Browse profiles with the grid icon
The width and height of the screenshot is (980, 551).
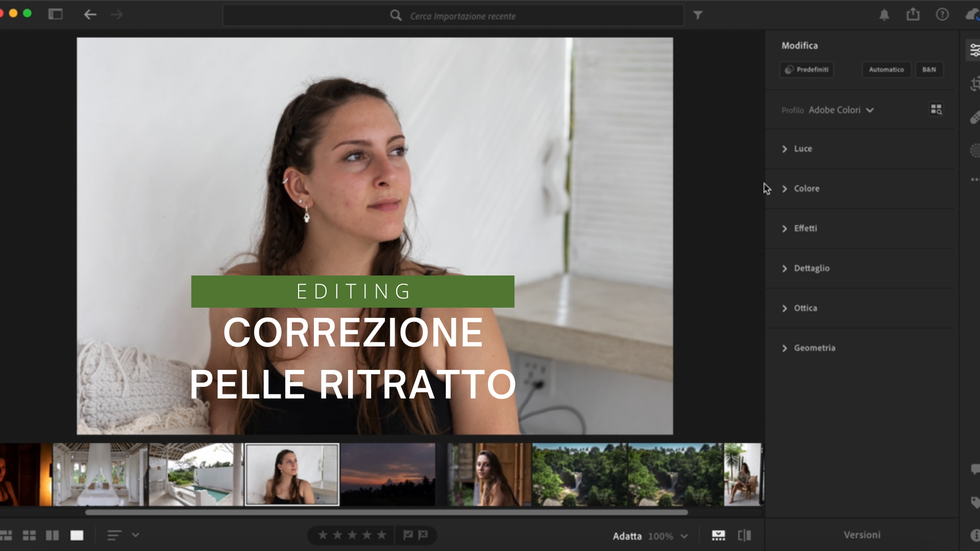tap(936, 110)
